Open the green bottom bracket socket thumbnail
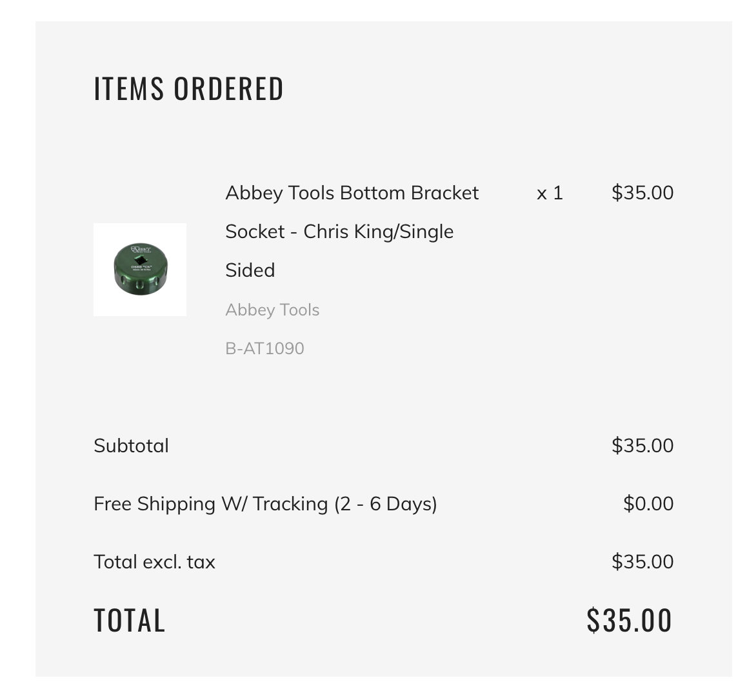The image size is (747, 700). point(140,270)
